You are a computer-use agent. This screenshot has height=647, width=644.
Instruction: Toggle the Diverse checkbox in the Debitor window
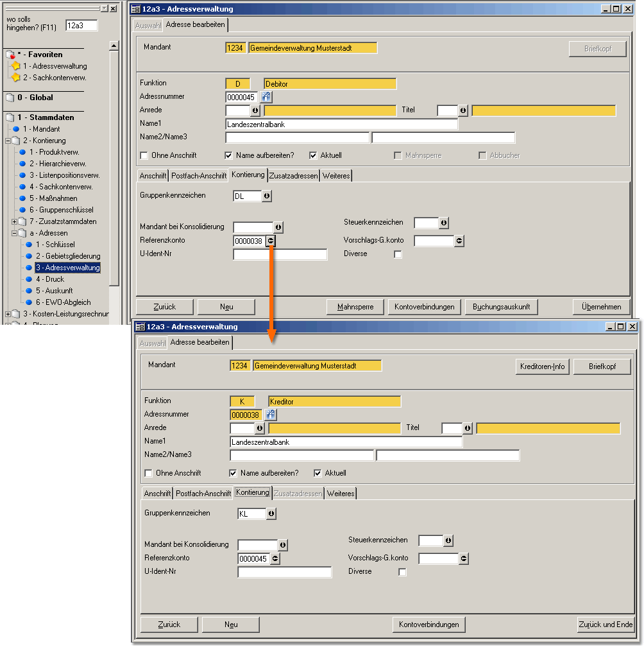click(398, 254)
